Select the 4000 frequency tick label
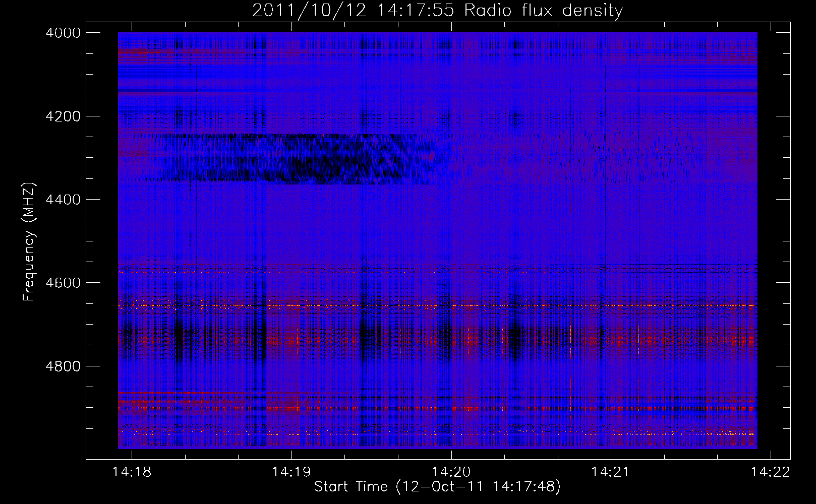816x504 pixels. (x=63, y=33)
